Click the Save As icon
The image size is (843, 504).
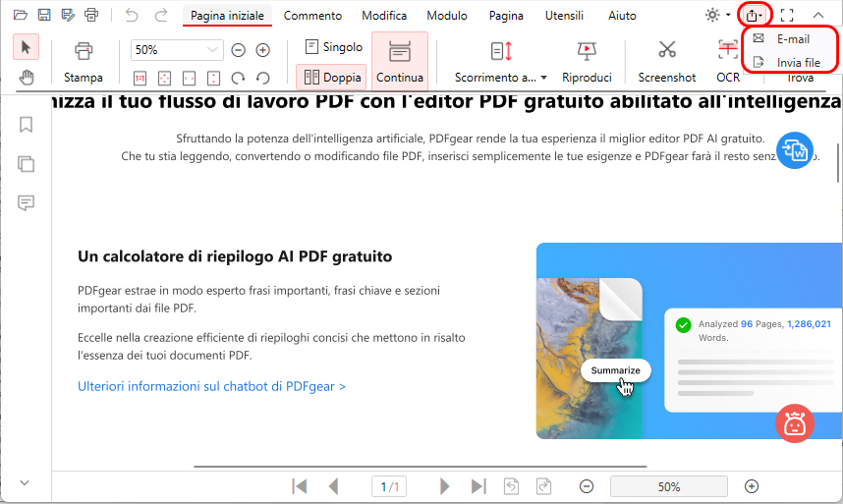click(x=68, y=15)
